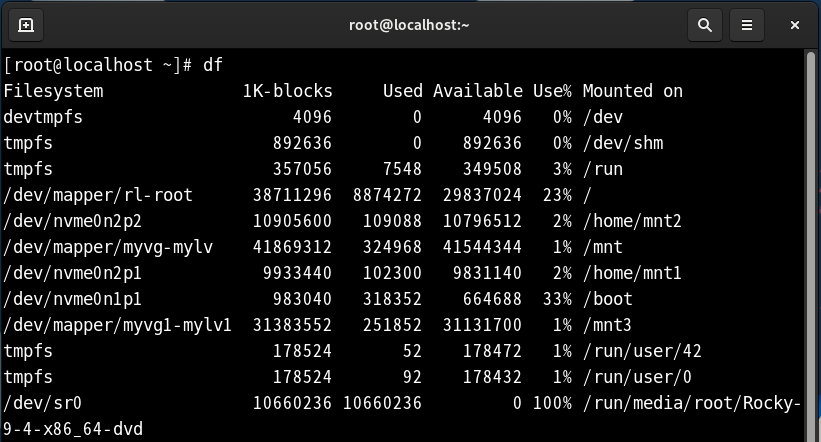Click the '38711296' blocks value

point(293,195)
